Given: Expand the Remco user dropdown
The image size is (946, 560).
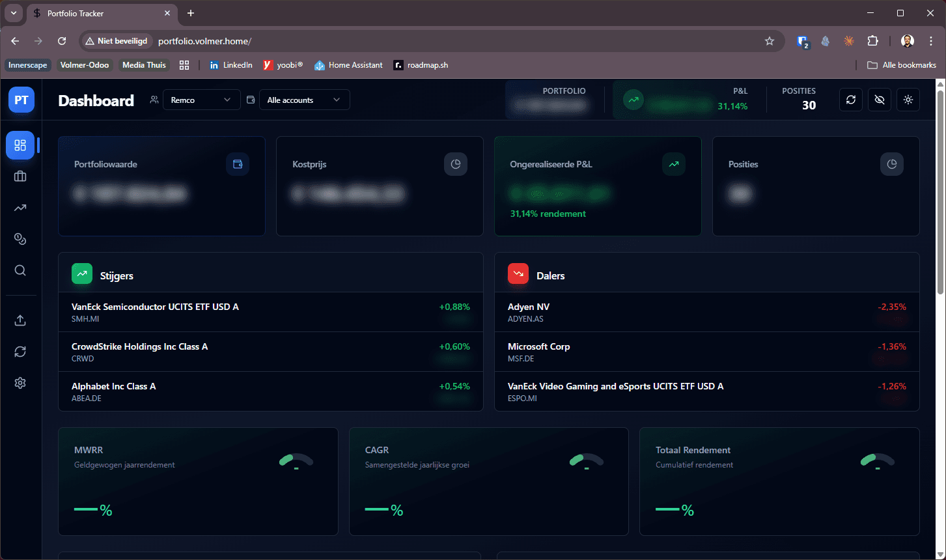Looking at the screenshot, I should click(201, 100).
